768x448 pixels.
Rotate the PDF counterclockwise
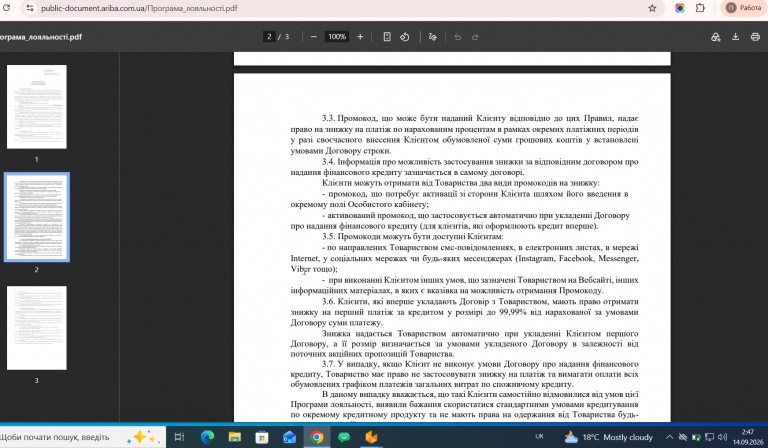coord(405,37)
